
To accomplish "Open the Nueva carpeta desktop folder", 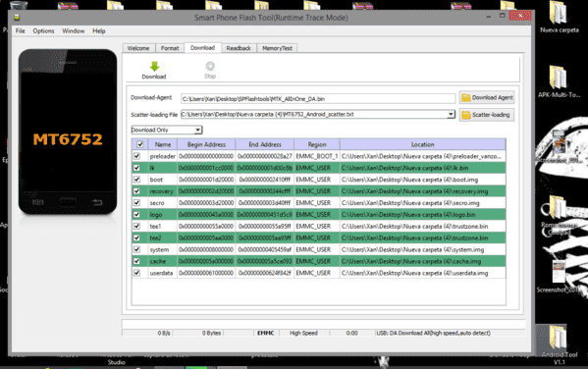I will (560, 17).
